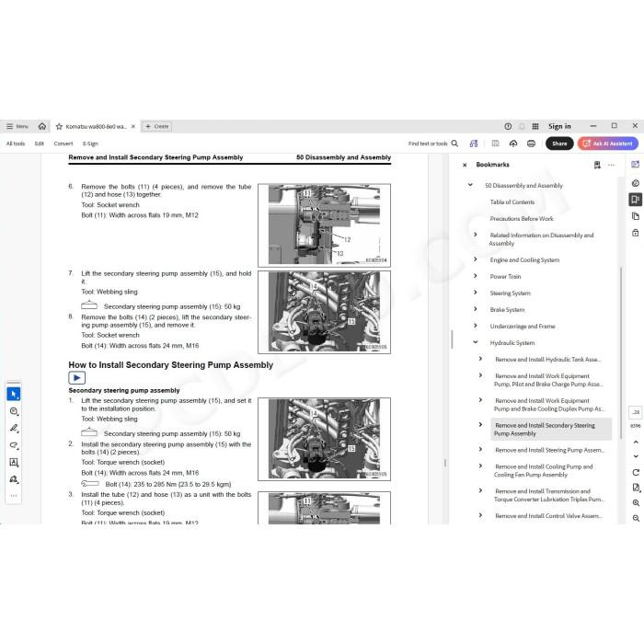Click the link sharing icon in toolbar
This screenshot has width=644, height=644.
(474, 144)
